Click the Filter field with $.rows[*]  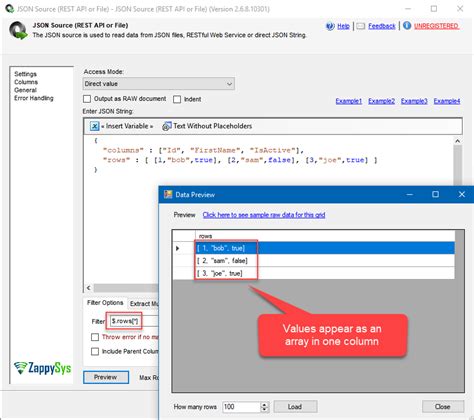(133, 321)
